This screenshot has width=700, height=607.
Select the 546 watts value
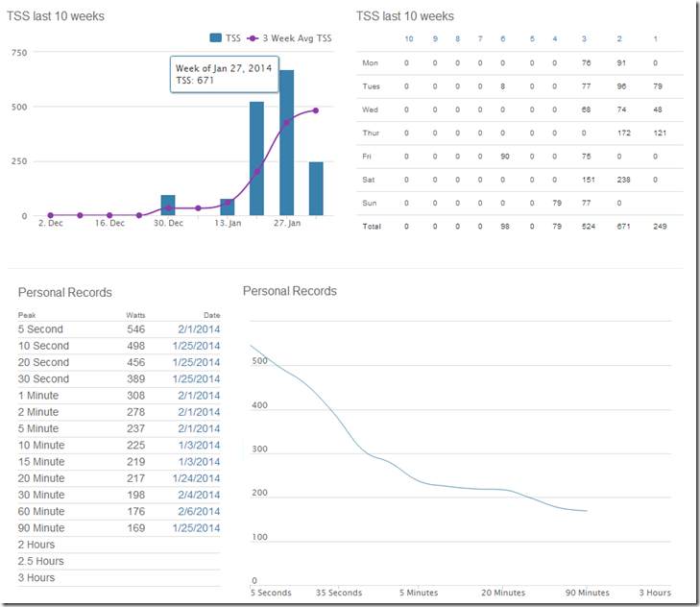135,329
